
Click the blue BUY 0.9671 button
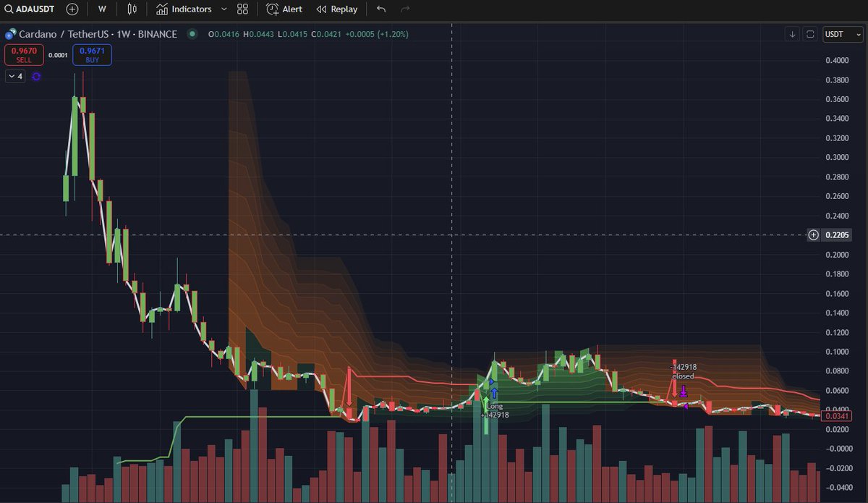[x=92, y=54]
